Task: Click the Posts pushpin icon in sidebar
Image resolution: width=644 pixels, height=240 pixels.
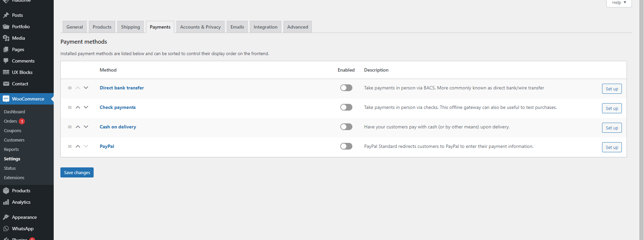Action: (6, 15)
